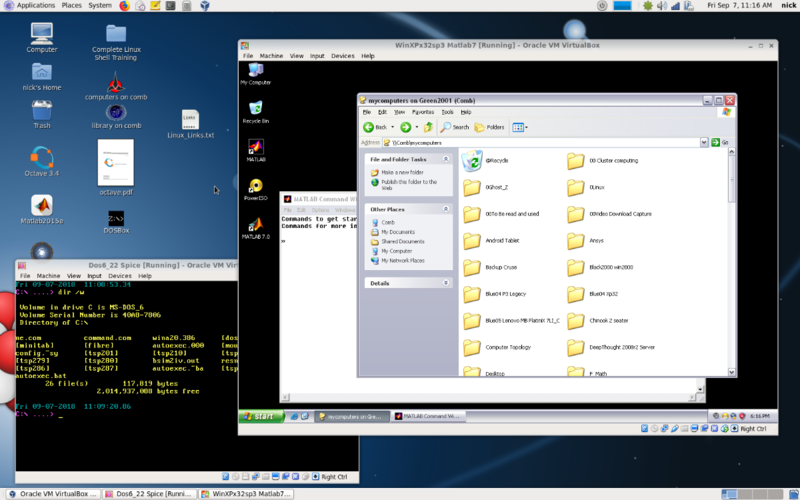Click the Firefox launcher in top panel
The width and height of the screenshot is (800, 500).
click(124, 5)
